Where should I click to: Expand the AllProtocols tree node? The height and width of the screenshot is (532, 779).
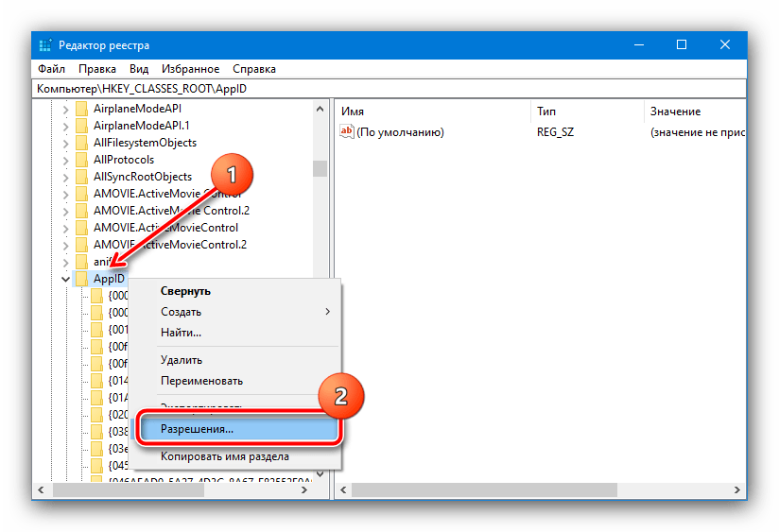click(65, 160)
